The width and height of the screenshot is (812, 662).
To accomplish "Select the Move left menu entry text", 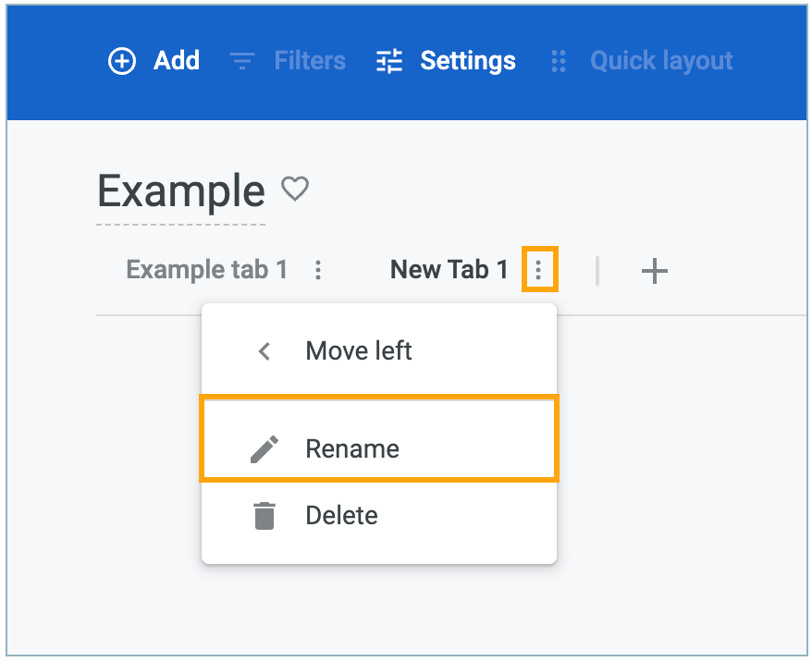I will pyautogui.click(x=359, y=351).
